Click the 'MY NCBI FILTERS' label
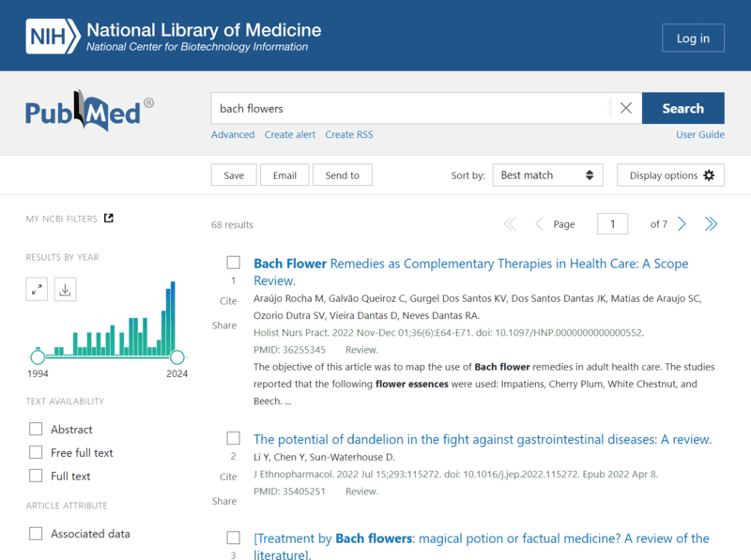The height and width of the screenshot is (560, 751). pyautogui.click(x=61, y=219)
